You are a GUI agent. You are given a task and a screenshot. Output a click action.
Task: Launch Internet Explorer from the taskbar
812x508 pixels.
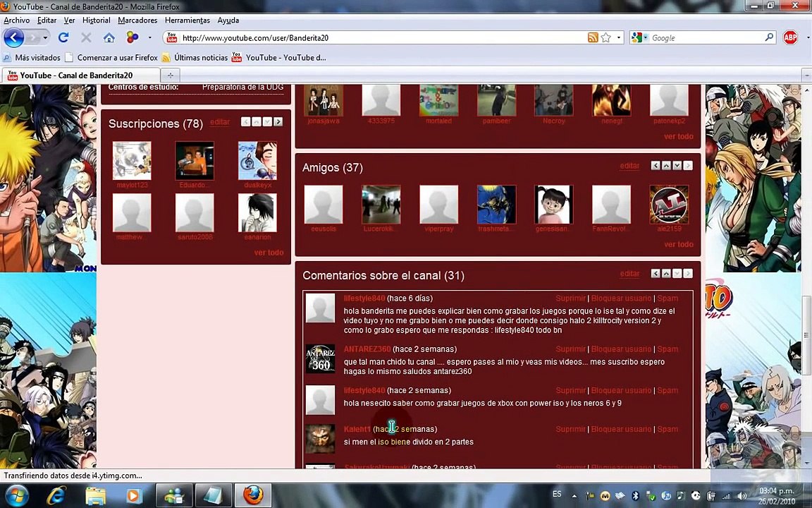56,496
